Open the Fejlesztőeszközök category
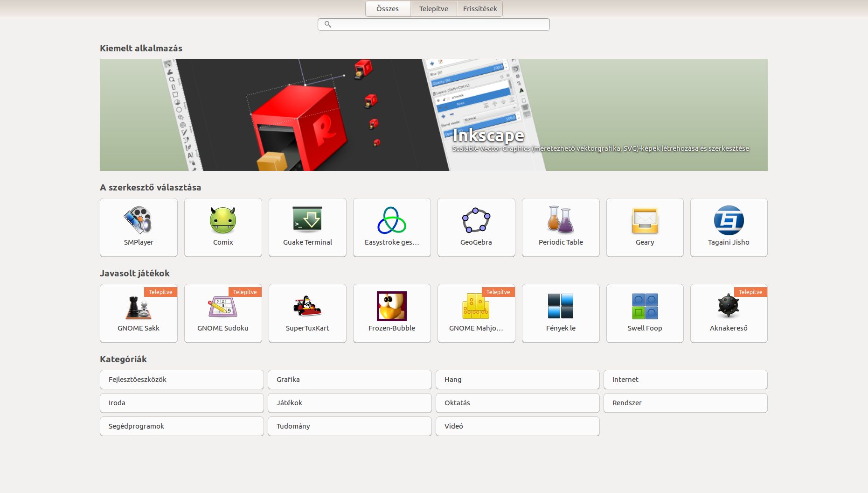 [x=182, y=380]
